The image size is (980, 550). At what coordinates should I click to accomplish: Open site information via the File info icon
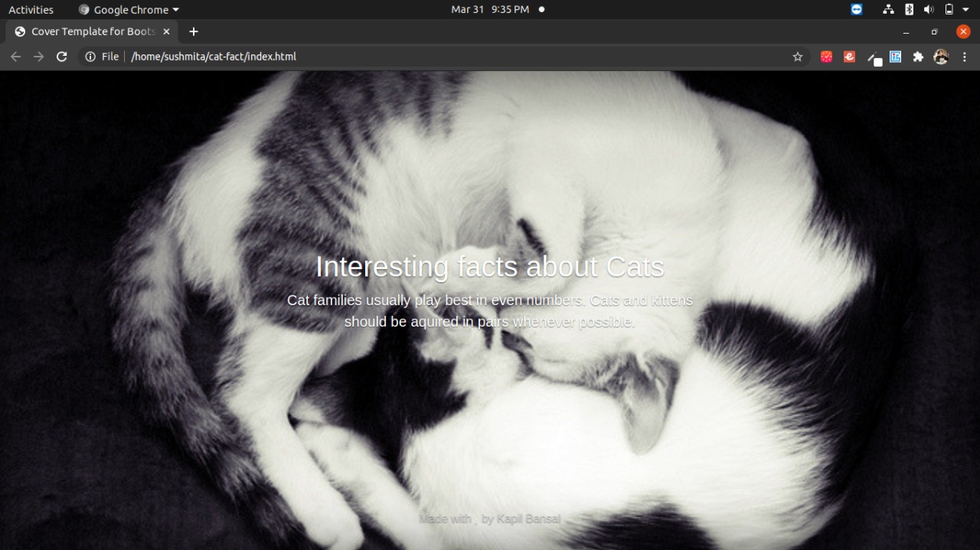(x=91, y=56)
